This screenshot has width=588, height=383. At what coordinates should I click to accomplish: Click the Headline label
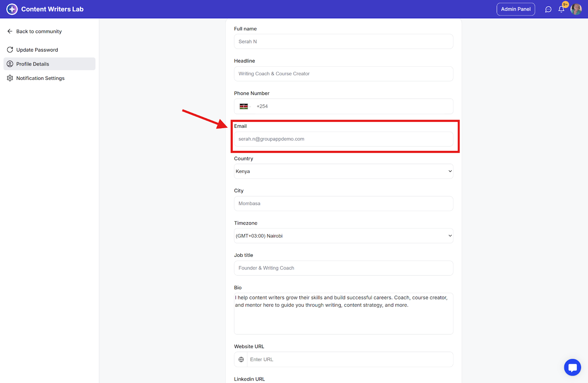pos(244,61)
